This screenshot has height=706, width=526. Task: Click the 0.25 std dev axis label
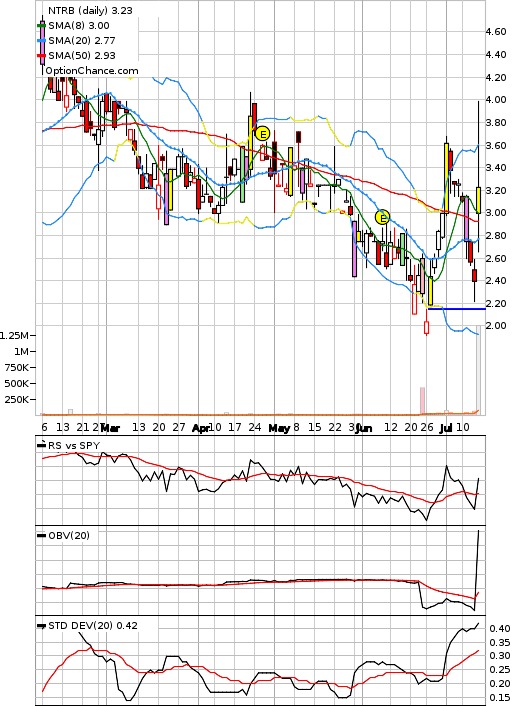(500, 670)
